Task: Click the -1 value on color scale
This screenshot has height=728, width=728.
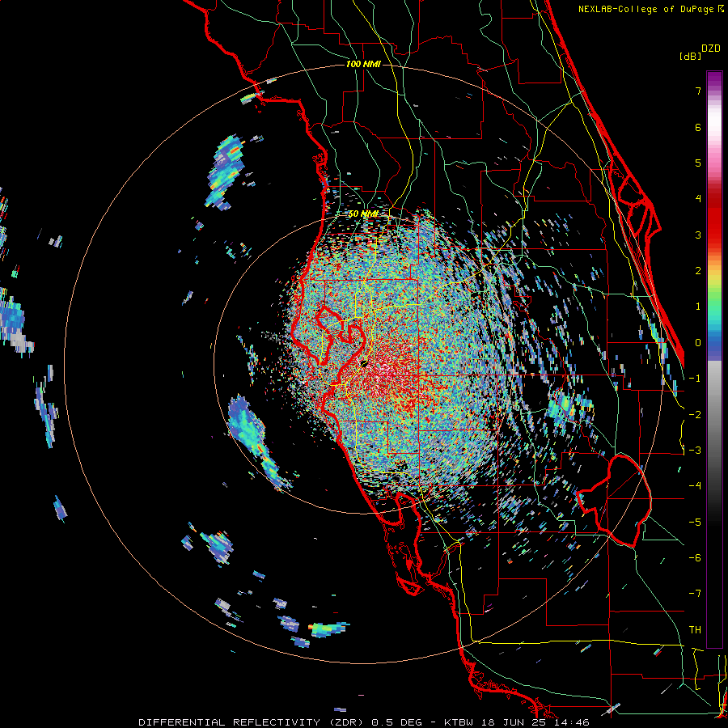Action: [695, 379]
